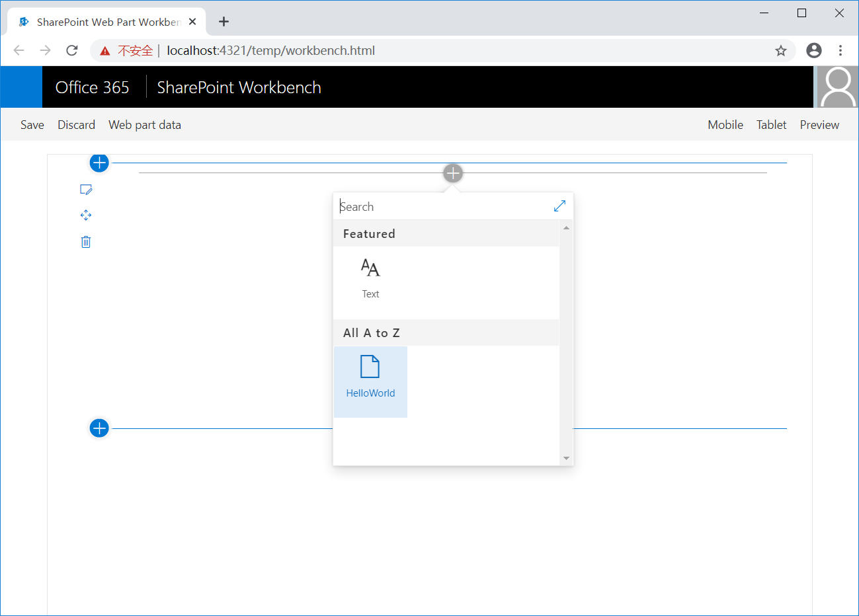Screen dimensions: 859x616
Task: Focus the web part Search box
Action: click(x=443, y=207)
